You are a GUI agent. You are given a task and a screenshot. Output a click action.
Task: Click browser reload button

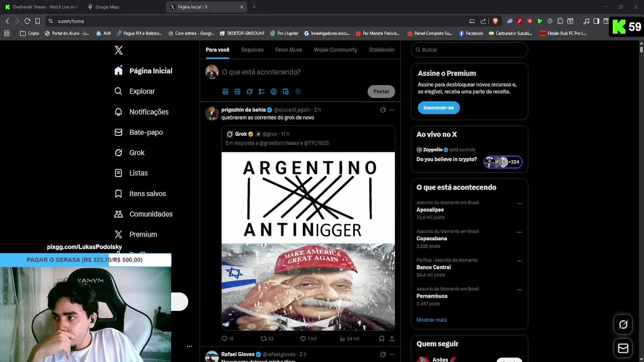click(27, 21)
